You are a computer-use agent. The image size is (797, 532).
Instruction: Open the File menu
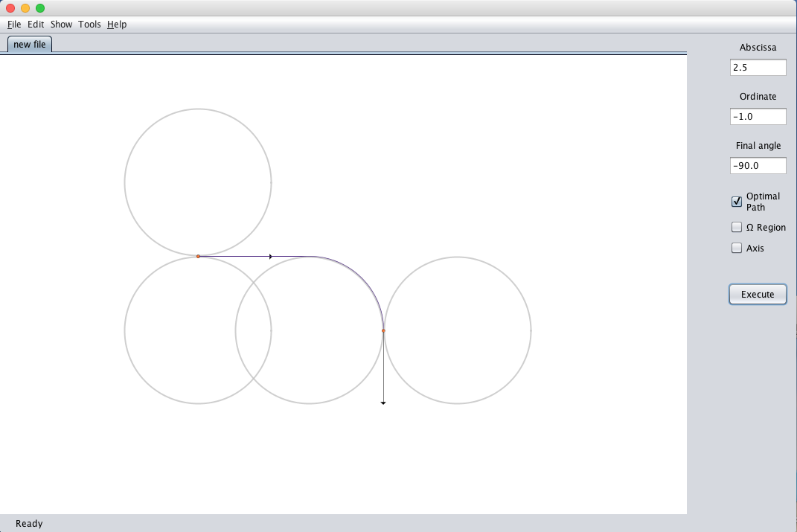click(x=14, y=25)
